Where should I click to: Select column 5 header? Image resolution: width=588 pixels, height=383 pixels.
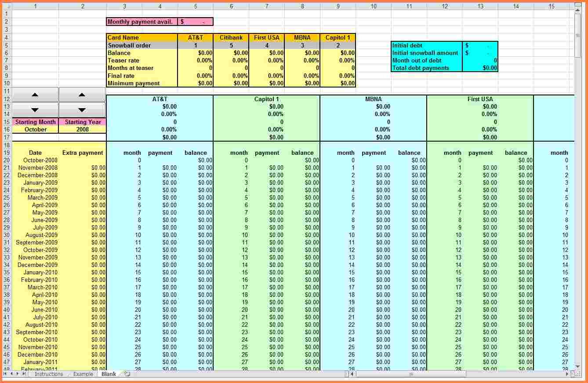coord(195,6)
